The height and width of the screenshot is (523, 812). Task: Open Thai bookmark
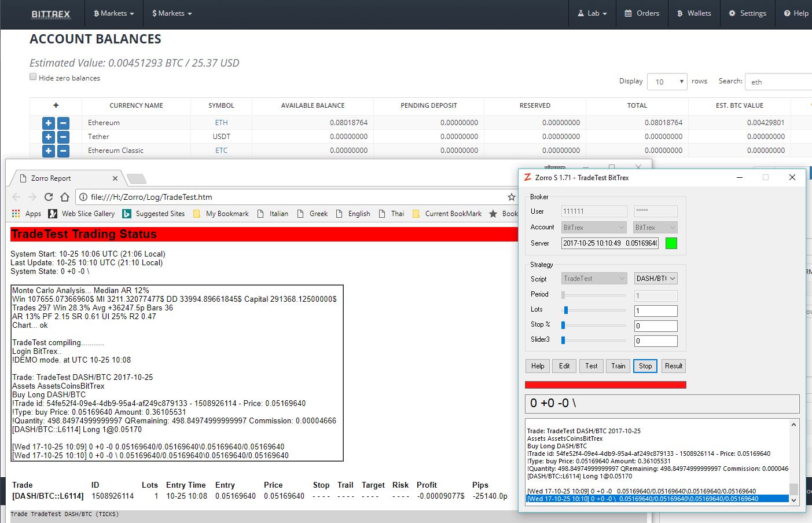(x=391, y=214)
